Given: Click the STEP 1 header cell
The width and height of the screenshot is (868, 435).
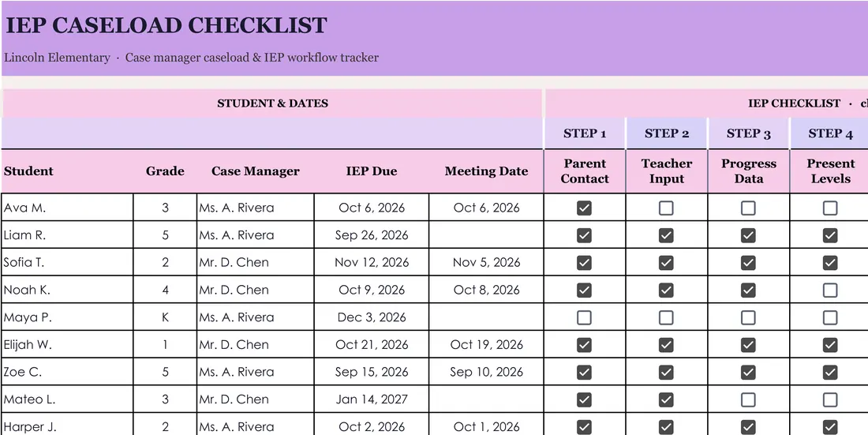Looking at the screenshot, I should [585, 133].
